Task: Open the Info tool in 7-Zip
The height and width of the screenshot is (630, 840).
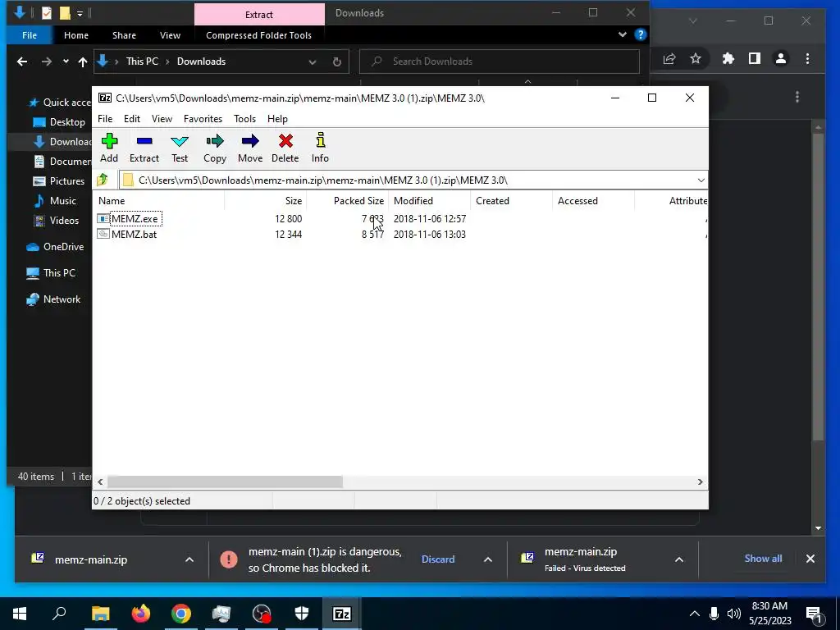Action: pos(321,148)
